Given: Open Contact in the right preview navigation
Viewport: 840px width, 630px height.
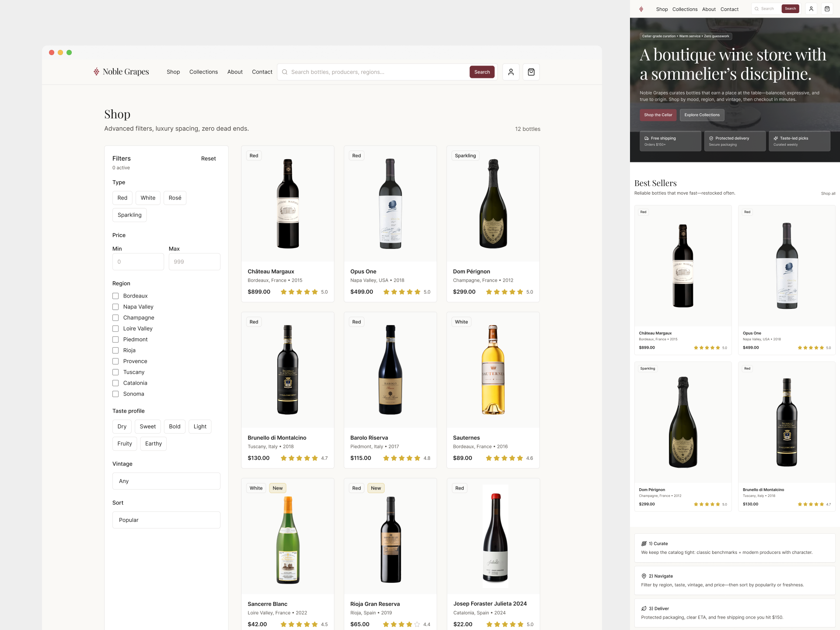Looking at the screenshot, I should pyautogui.click(x=729, y=9).
